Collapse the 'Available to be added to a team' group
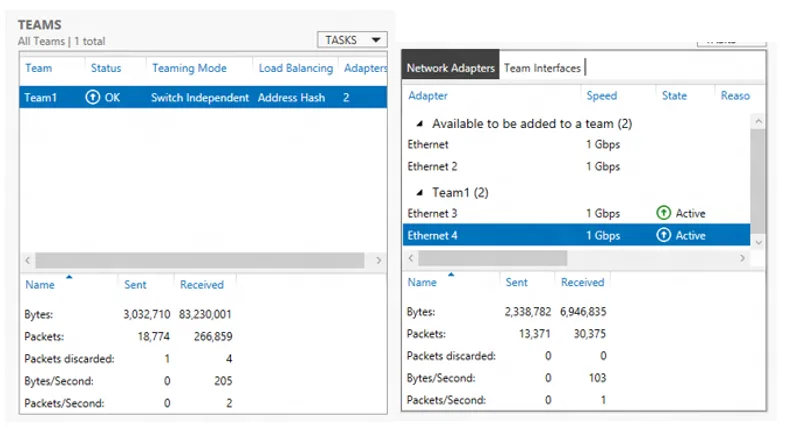The height and width of the screenshot is (430, 796). pyautogui.click(x=420, y=123)
